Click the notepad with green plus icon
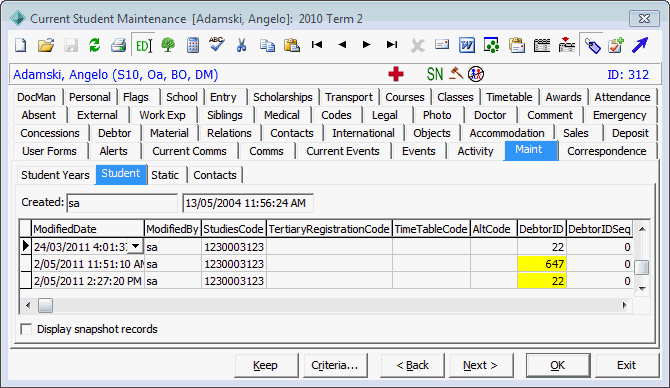Image resolution: width=670 pixels, height=388 pixels. [616, 45]
